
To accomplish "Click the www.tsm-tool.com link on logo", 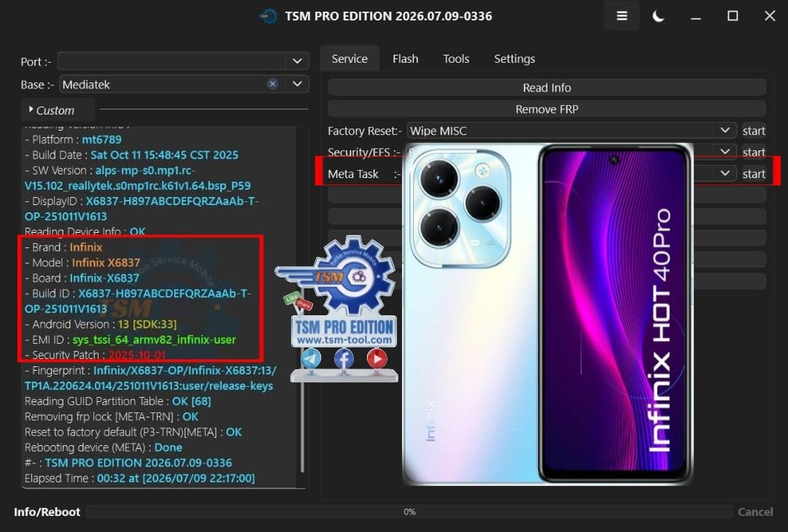I will click(344, 340).
